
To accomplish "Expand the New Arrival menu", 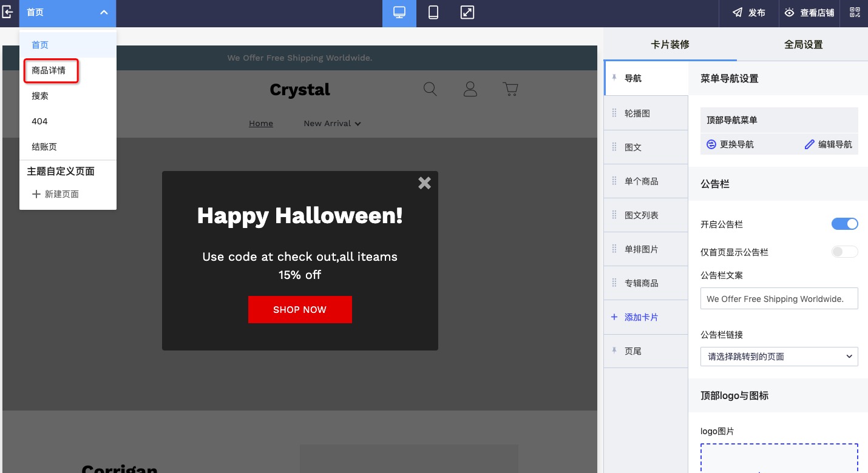I will tap(332, 123).
